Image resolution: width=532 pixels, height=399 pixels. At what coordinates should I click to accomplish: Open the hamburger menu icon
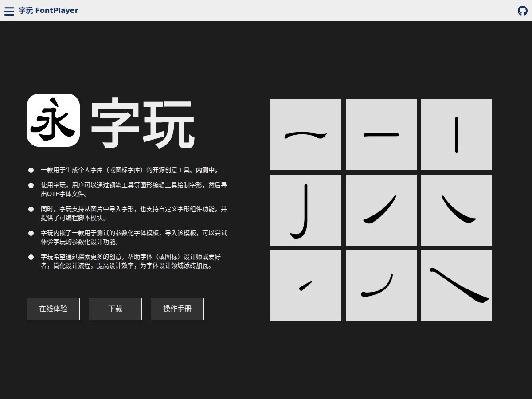point(9,11)
